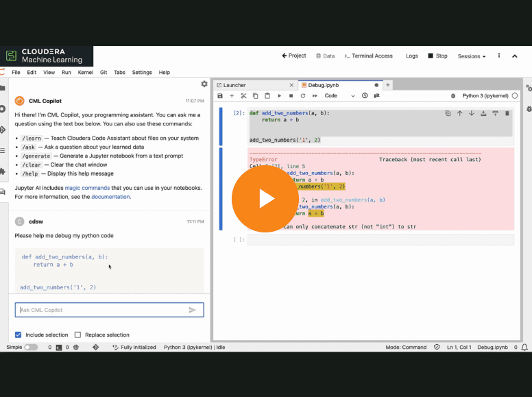
Task: Open the Data button in header
Action: click(326, 56)
